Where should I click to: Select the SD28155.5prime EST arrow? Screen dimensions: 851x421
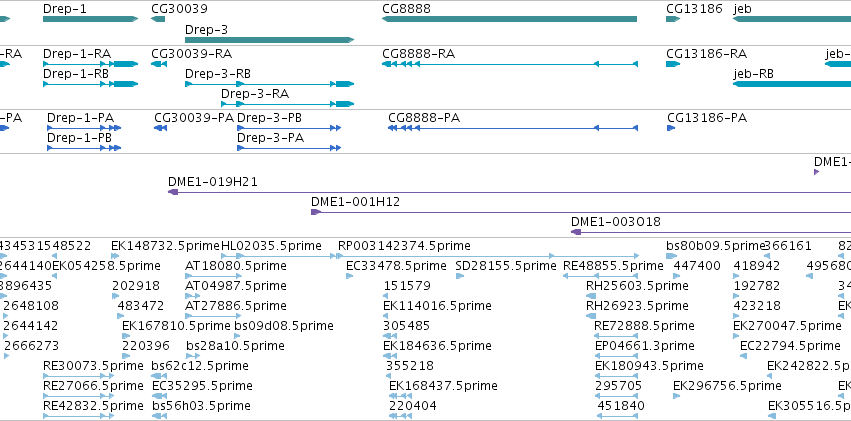point(460,276)
